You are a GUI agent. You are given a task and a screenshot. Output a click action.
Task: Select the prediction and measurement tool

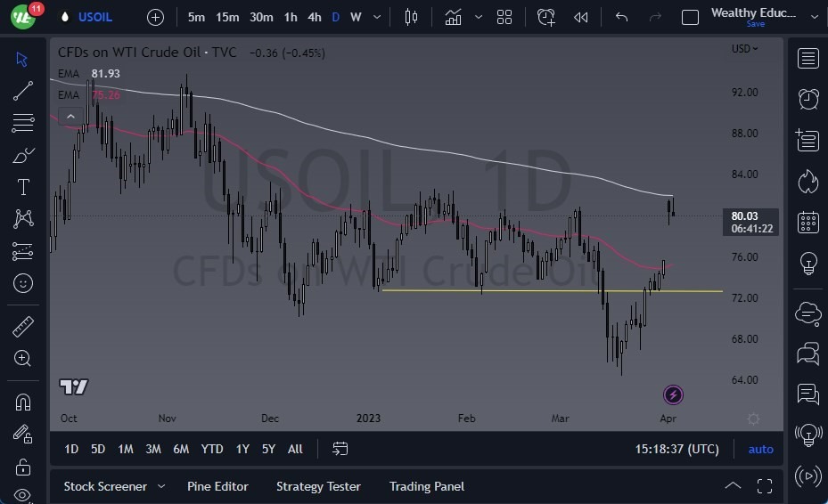point(22,251)
